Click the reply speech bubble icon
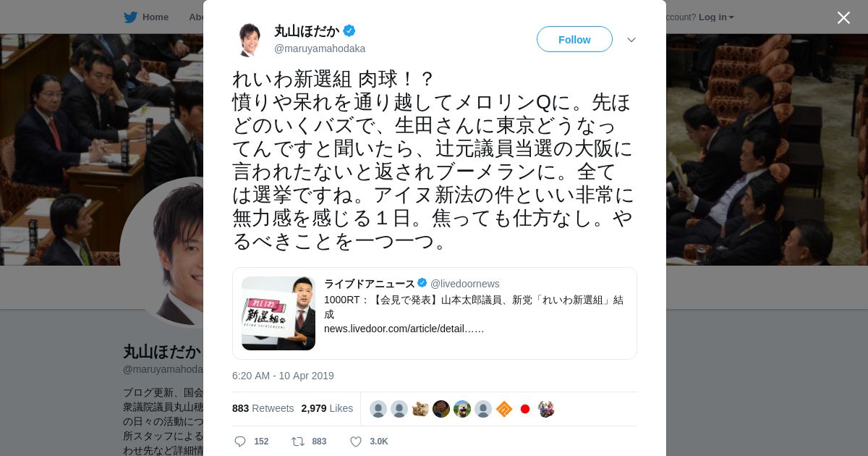This screenshot has width=868, height=456. [x=240, y=442]
